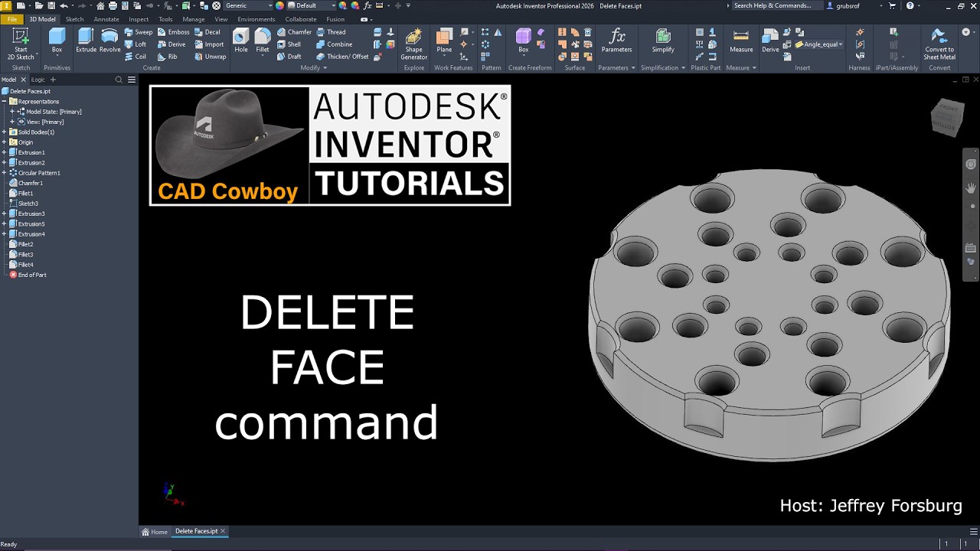This screenshot has height=551, width=980.
Task: Expand the Circular Pattern1 node
Action: 5,173
